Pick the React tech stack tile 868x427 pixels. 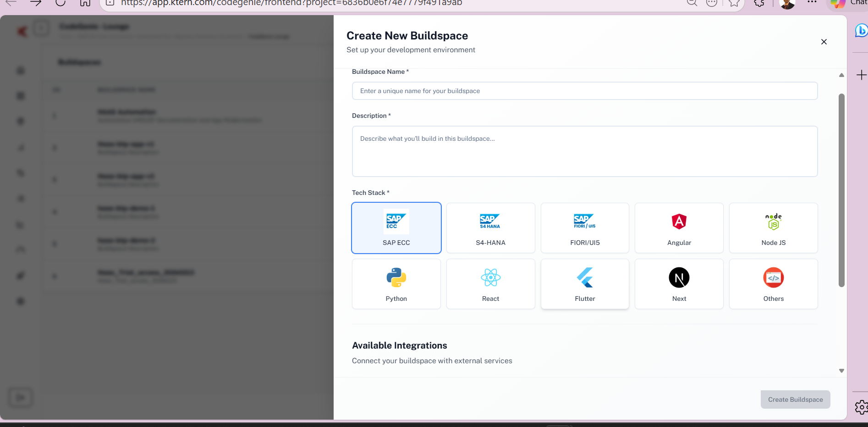[490, 284]
